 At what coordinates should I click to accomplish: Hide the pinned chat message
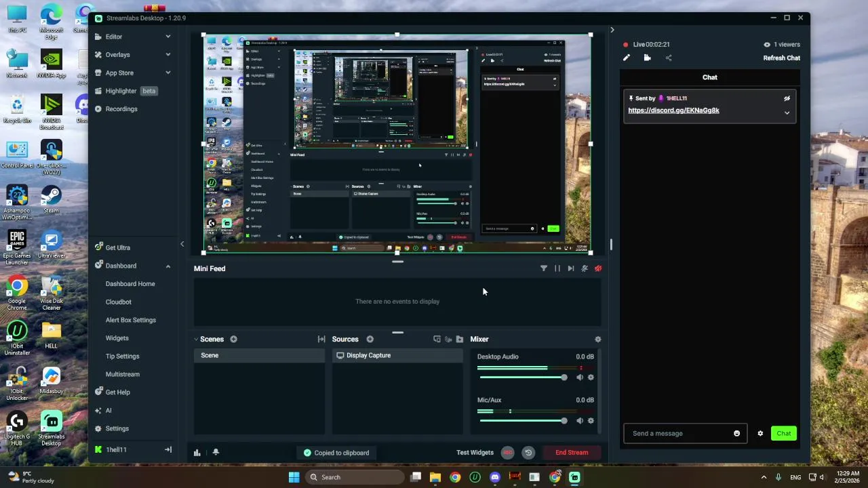787,99
